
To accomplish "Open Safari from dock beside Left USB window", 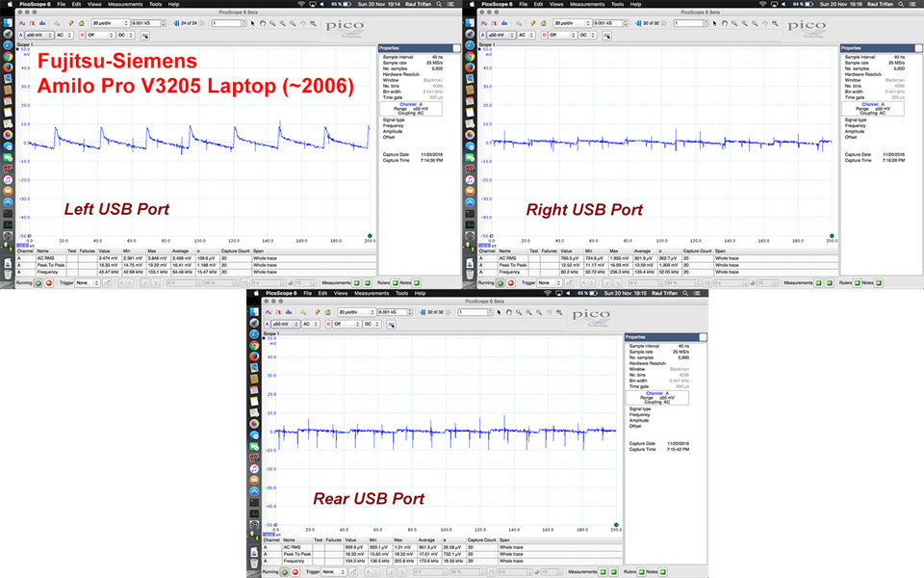I will pyautogui.click(x=8, y=45).
